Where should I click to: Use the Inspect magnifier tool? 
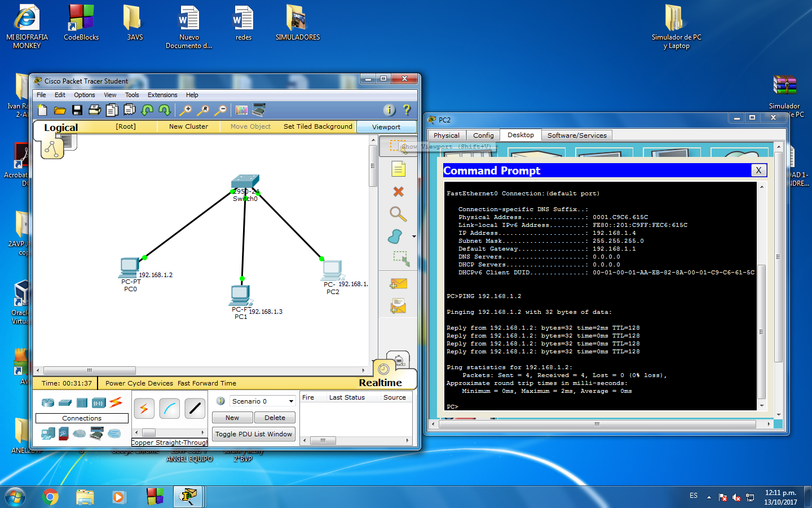pyautogui.click(x=398, y=215)
